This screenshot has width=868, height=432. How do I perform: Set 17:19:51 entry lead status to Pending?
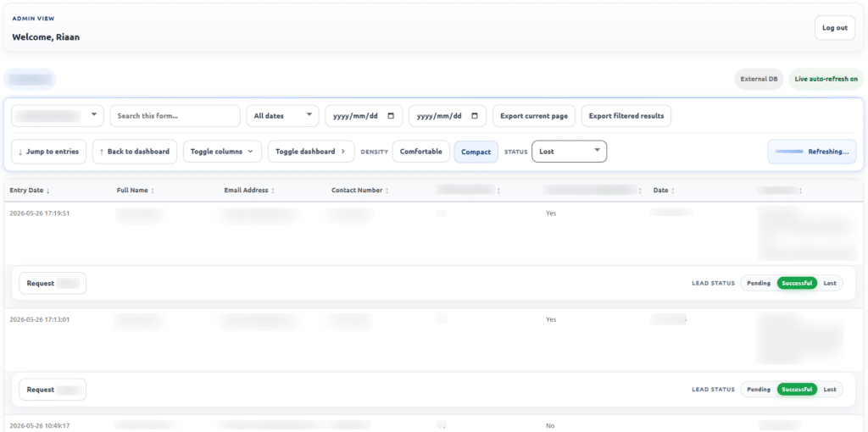pyautogui.click(x=759, y=283)
